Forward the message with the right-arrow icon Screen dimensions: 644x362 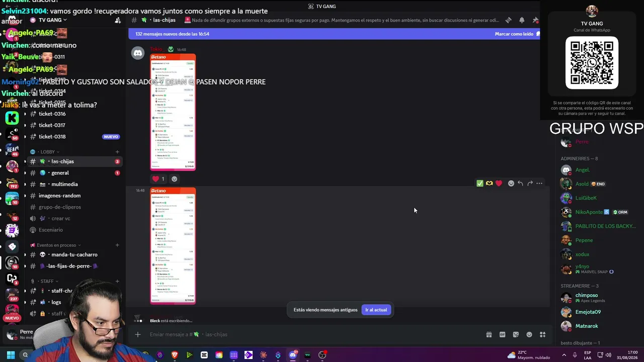(x=530, y=184)
